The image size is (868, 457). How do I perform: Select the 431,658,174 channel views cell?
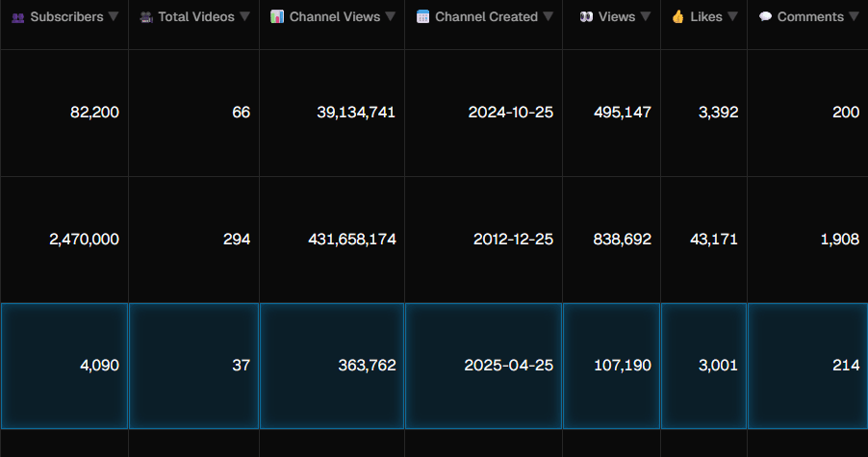pyautogui.click(x=332, y=240)
